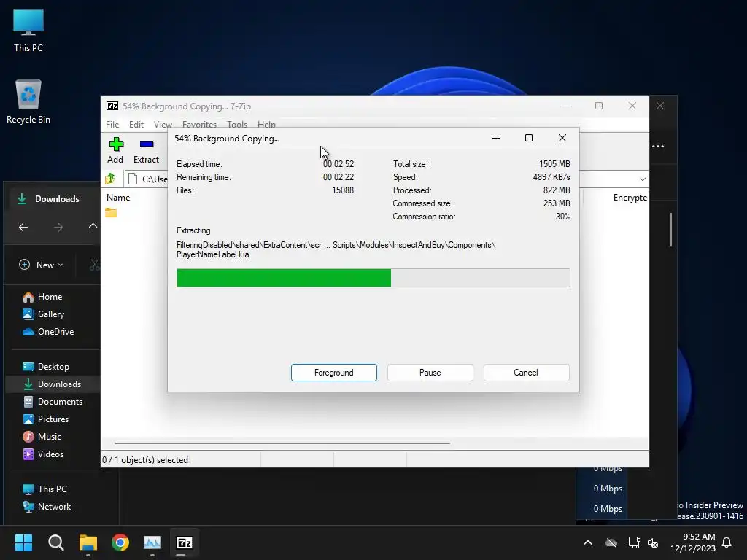Open the Windows Start menu
Image resolution: width=747 pixels, height=560 pixels.
(23, 542)
